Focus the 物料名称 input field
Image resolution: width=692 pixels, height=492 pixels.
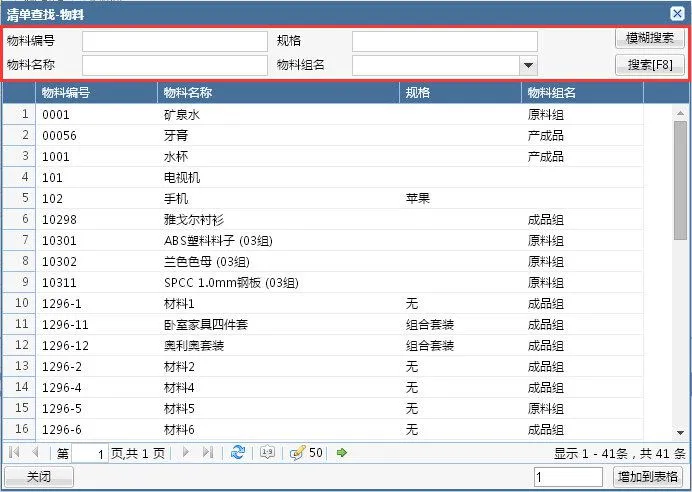point(175,66)
